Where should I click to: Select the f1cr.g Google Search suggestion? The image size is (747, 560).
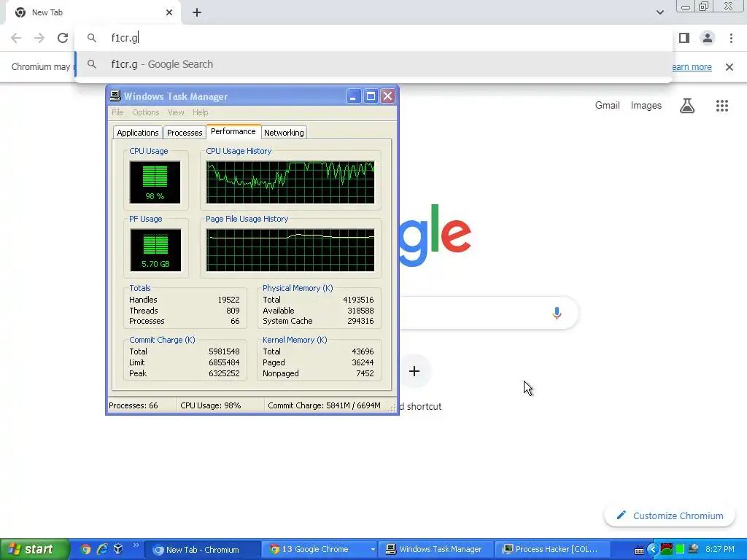click(373, 64)
